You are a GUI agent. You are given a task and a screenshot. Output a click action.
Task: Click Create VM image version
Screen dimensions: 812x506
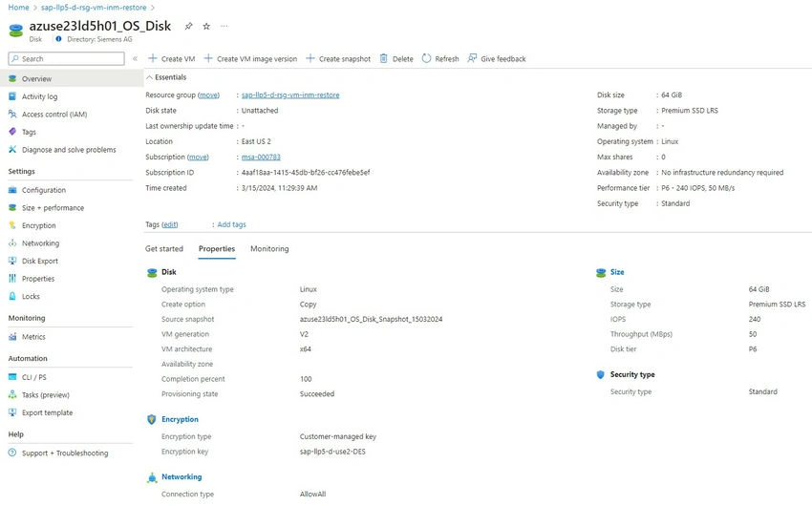[x=250, y=58]
